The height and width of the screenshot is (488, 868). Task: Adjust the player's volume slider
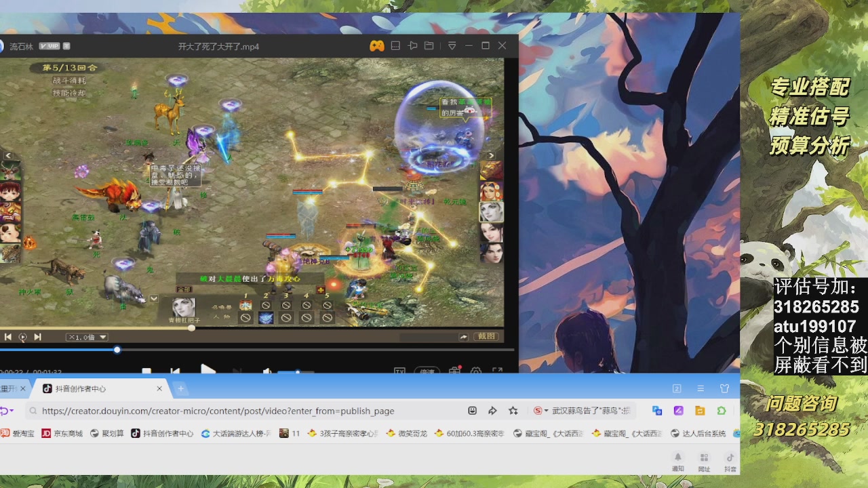pos(296,371)
